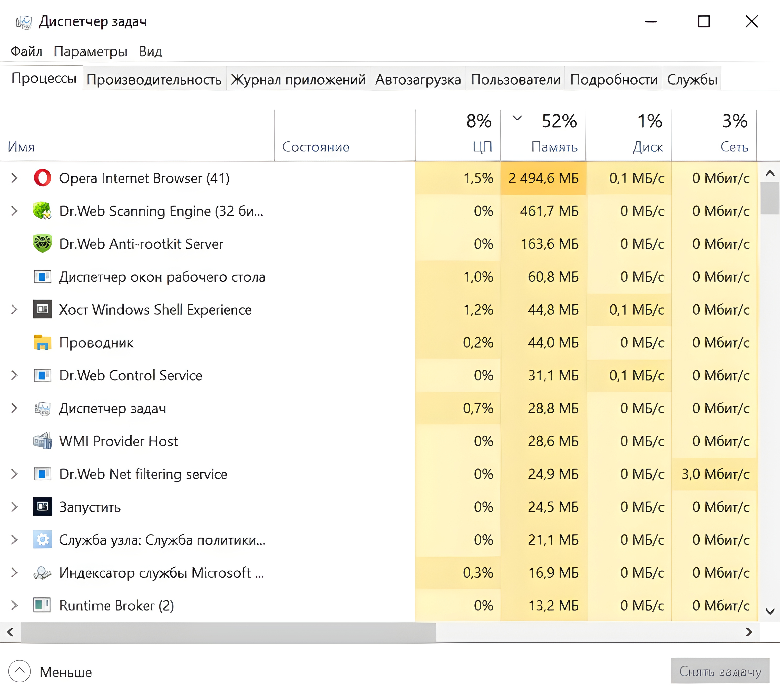Expand the Dr.Web Net filtering service row
Image resolution: width=780 pixels, height=700 pixels.
point(14,474)
